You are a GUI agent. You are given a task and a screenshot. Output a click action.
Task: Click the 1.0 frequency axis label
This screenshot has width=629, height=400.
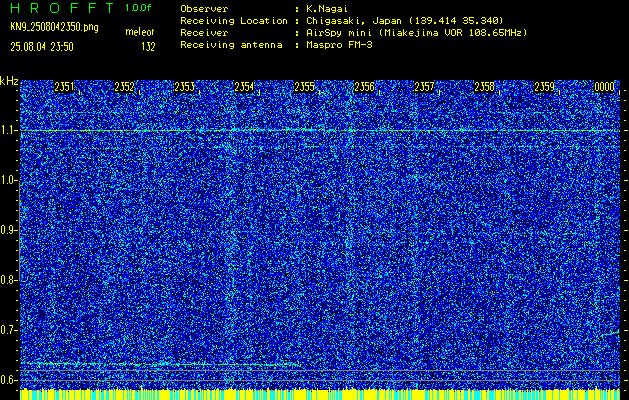pyautogui.click(x=8, y=181)
